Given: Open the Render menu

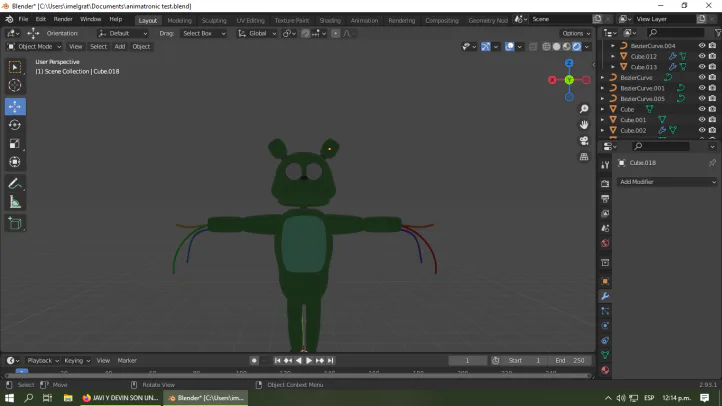Looking at the screenshot, I should point(63,19).
